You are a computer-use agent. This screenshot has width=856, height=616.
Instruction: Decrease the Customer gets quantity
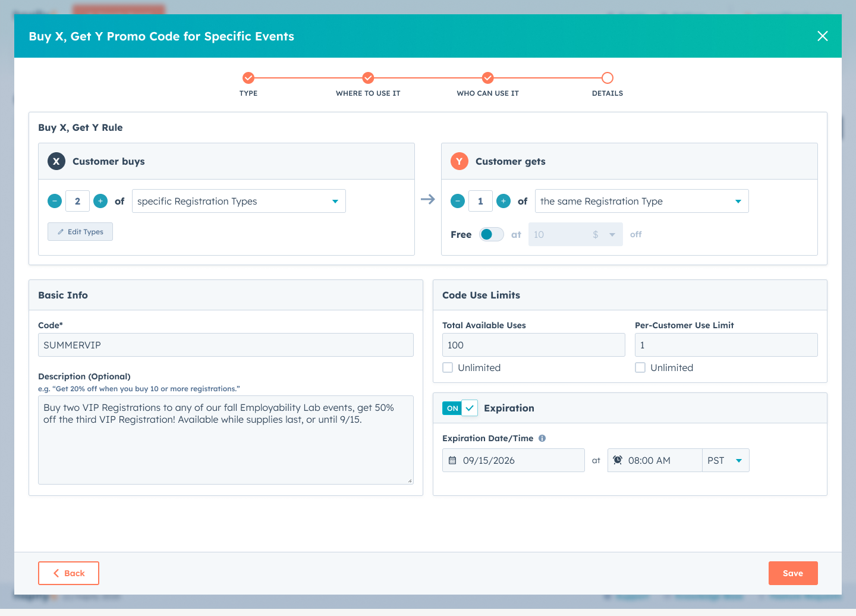point(458,201)
